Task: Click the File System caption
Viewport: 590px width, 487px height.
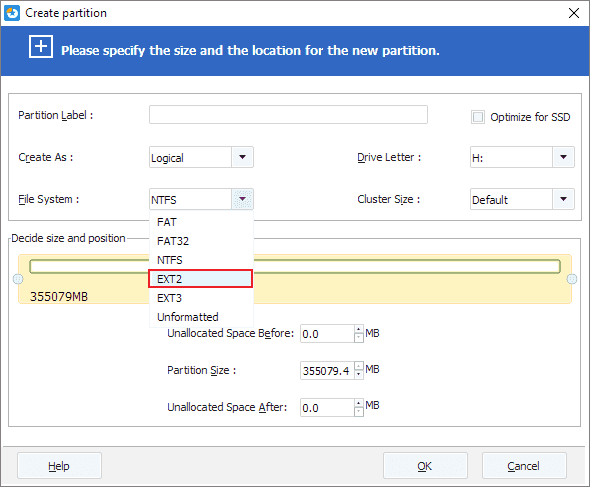Action: (x=49, y=199)
